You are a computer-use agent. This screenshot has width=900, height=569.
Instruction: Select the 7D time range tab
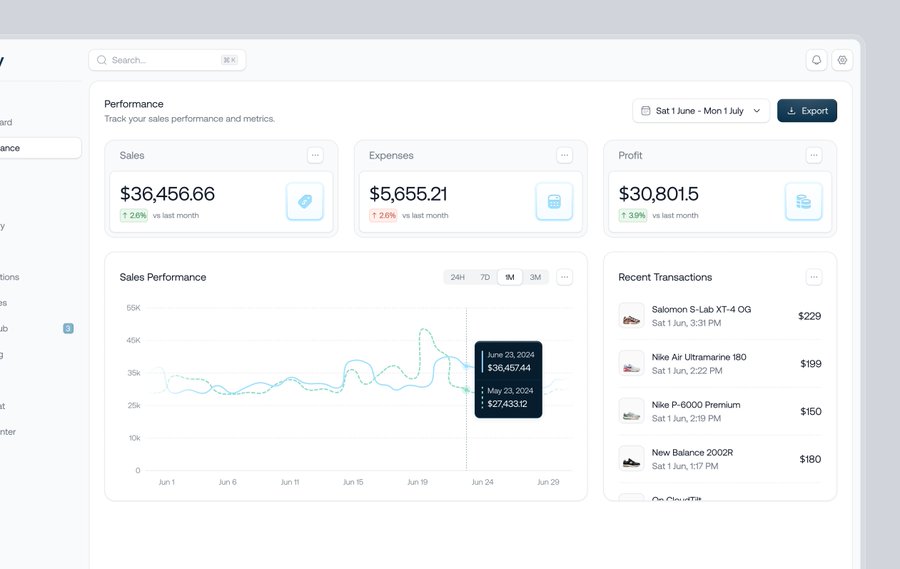[485, 277]
